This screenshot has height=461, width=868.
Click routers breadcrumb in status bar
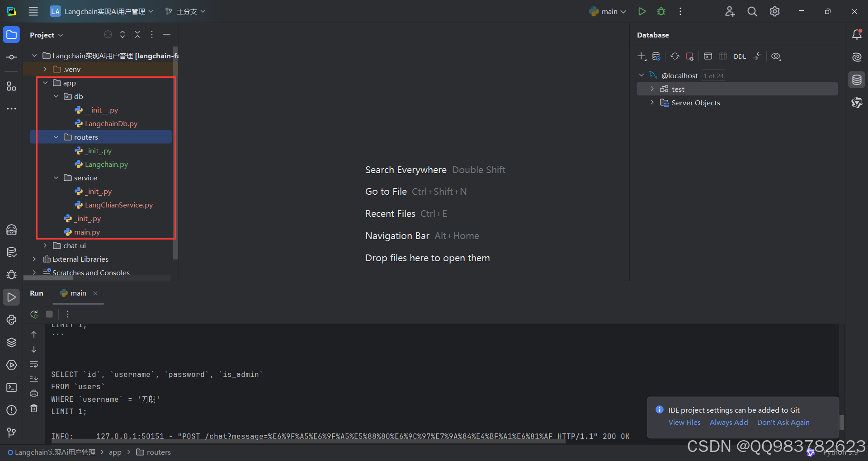click(154, 452)
